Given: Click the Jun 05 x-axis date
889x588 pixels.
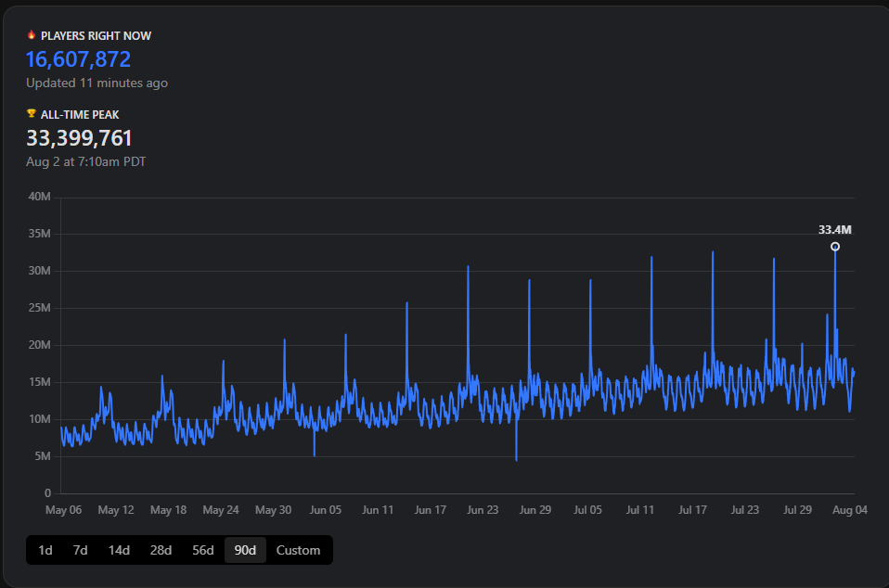Looking at the screenshot, I should point(326,510).
